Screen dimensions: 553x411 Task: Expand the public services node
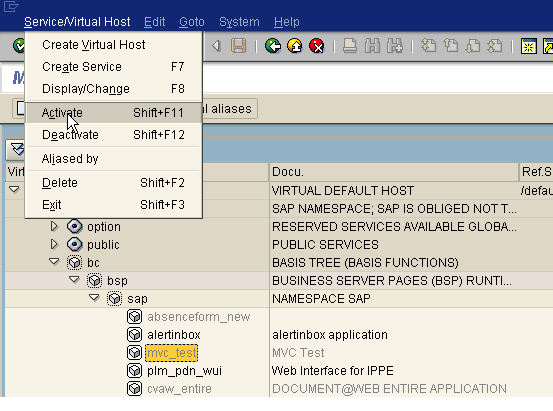tap(54, 244)
